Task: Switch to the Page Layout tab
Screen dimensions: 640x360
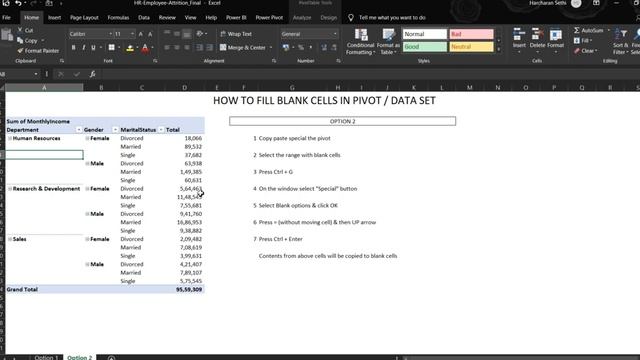Action: click(84, 18)
